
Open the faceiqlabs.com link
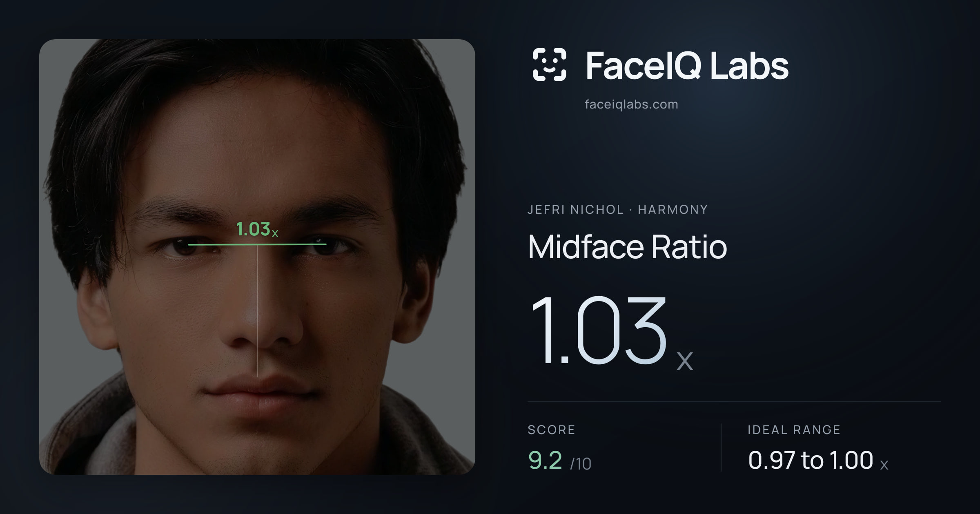click(631, 104)
